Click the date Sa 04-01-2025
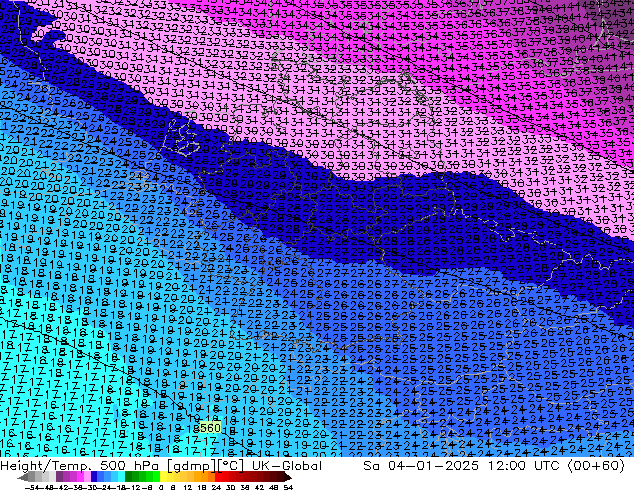This screenshot has width=634, height=490. pyautogui.click(x=421, y=466)
